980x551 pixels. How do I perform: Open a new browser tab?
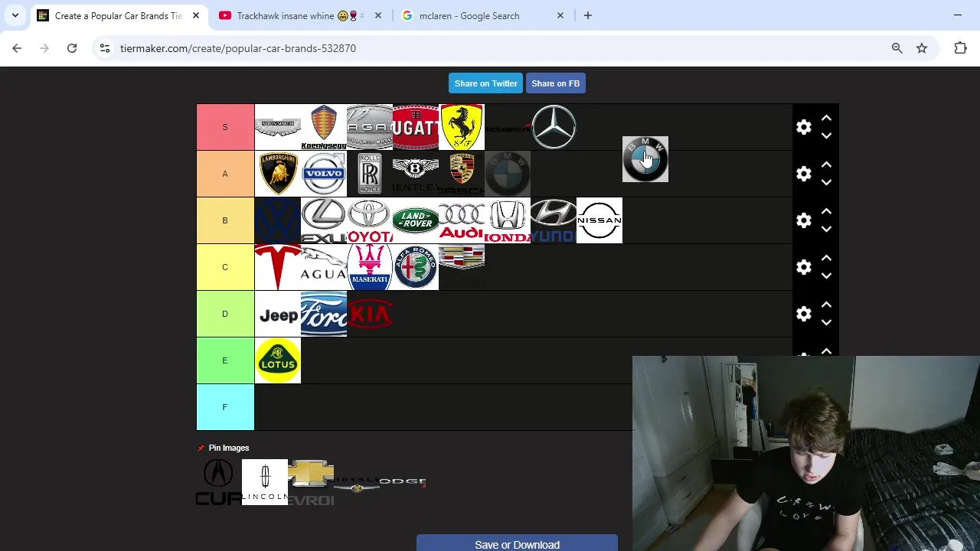point(588,15)
